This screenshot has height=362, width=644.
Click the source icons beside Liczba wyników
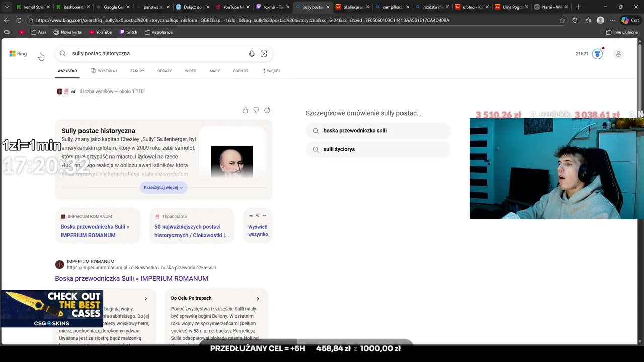66,92
